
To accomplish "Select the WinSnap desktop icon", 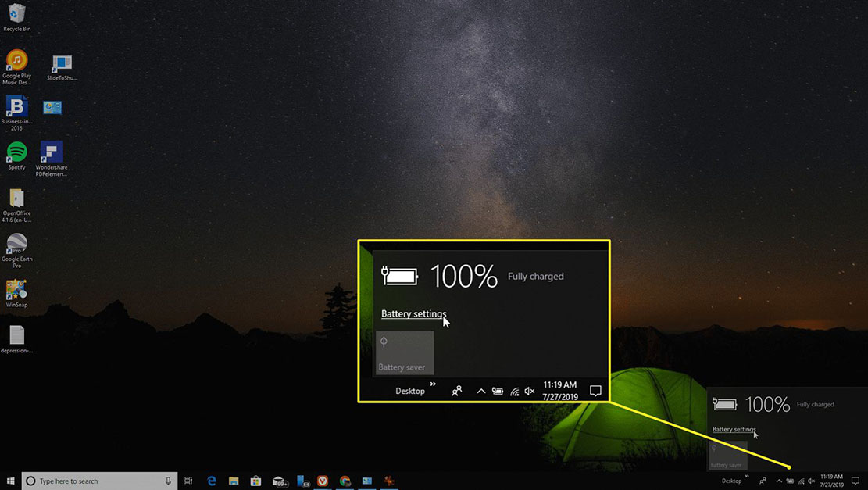I will click(x=16, y=293).
